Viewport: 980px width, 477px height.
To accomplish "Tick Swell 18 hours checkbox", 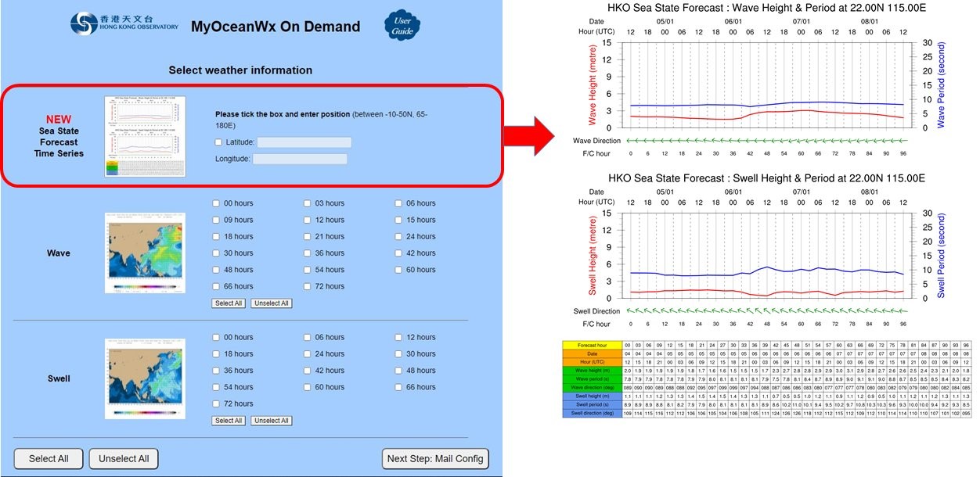I will 217,353.
